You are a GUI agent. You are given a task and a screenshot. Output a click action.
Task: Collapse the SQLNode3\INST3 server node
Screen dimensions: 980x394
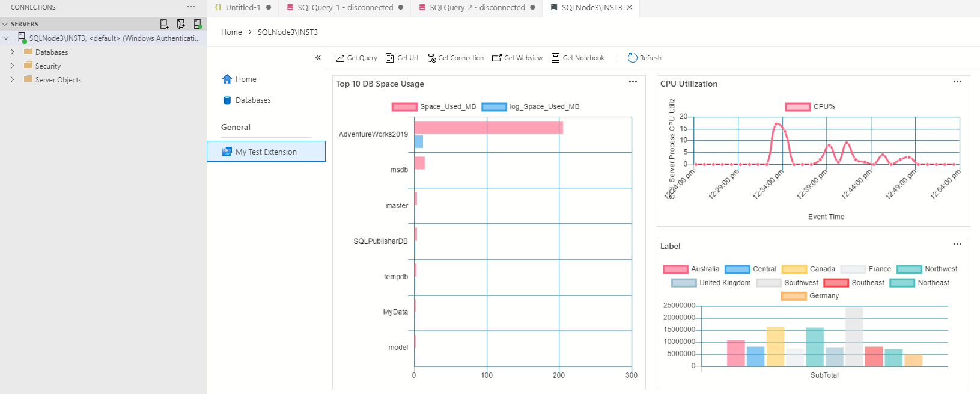[x=6, y=38]
